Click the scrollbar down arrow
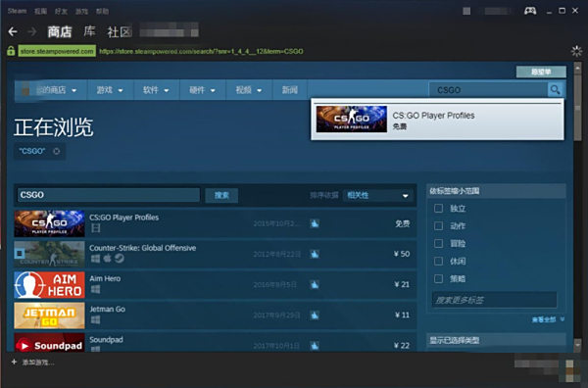Screen dimensions: 588x388 [x=577, y=345]
